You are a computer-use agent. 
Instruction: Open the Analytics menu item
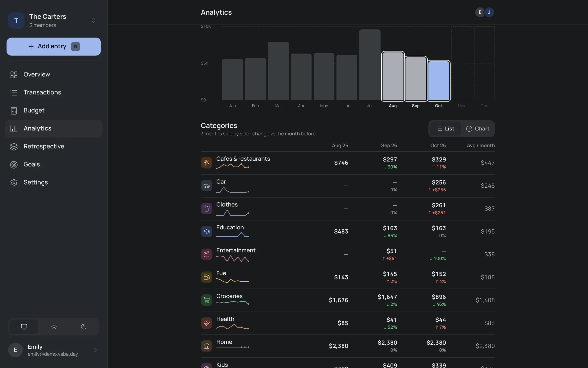coord(54,129)
